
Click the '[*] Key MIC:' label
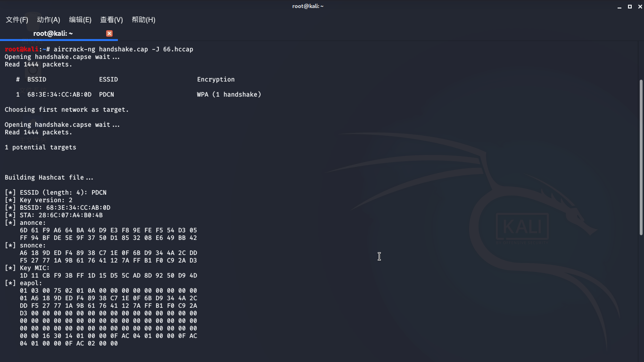pos(27,268)
